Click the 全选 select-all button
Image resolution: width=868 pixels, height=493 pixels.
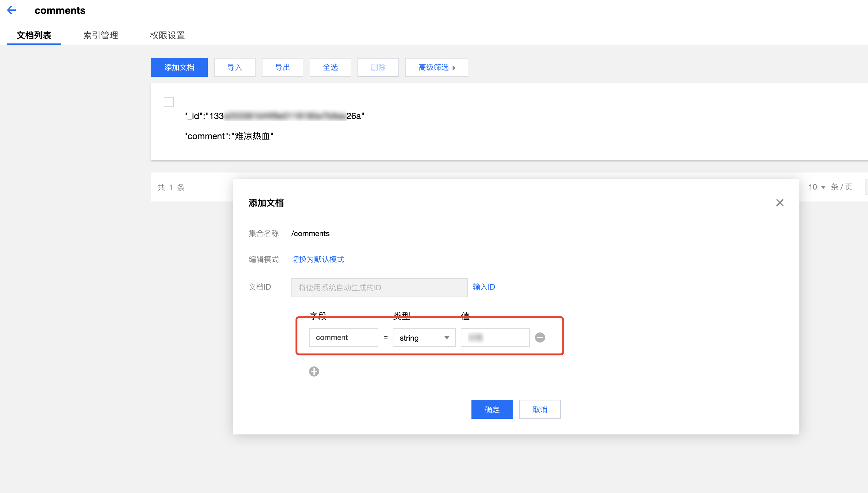(x=330, y=67)
